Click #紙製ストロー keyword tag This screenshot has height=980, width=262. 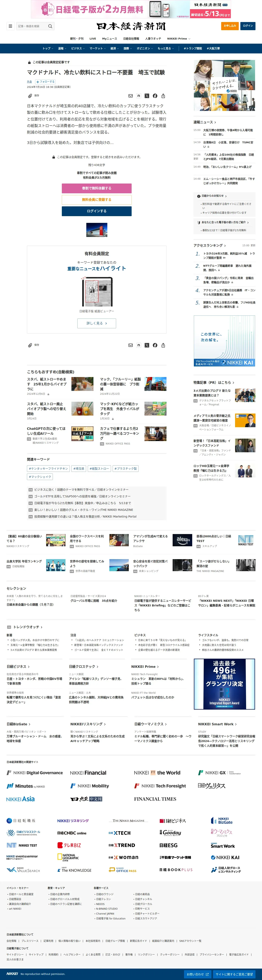pyautogui.click(x=99, y=469)
